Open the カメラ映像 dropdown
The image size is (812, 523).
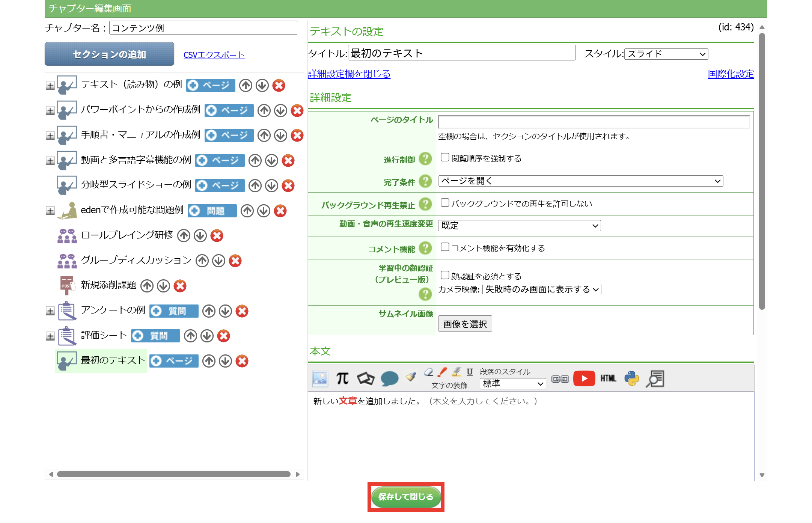pos(542,289)
